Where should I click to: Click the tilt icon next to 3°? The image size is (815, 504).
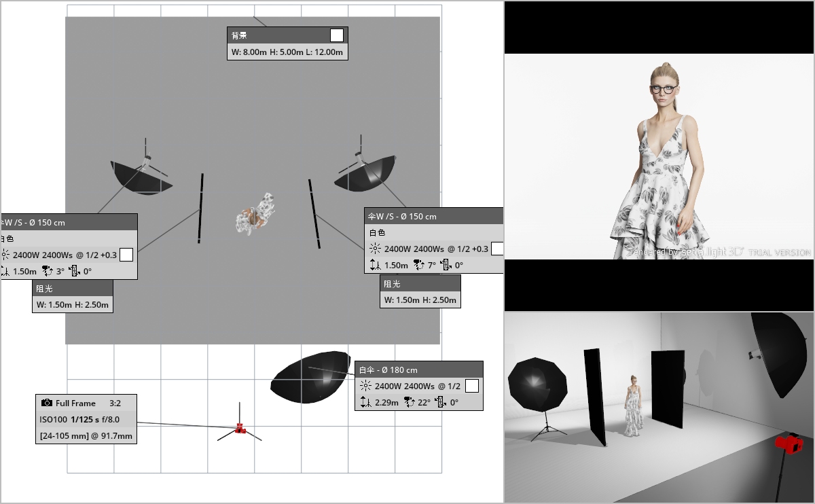[48, 272]
